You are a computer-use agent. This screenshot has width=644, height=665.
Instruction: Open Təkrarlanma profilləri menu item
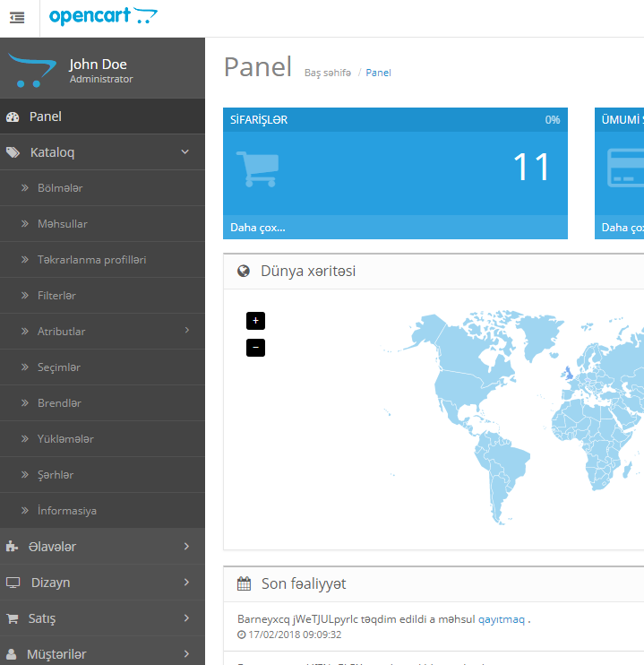click(103, 260)
